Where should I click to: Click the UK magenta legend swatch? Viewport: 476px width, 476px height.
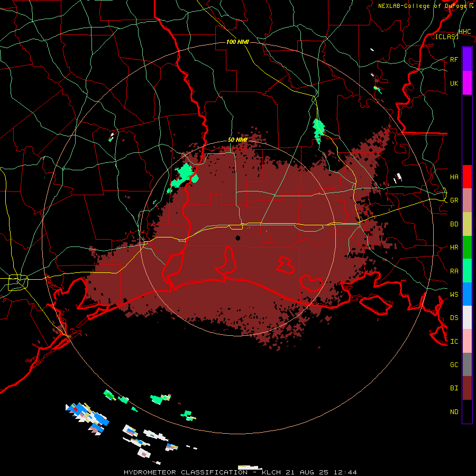tap(467, 83)
